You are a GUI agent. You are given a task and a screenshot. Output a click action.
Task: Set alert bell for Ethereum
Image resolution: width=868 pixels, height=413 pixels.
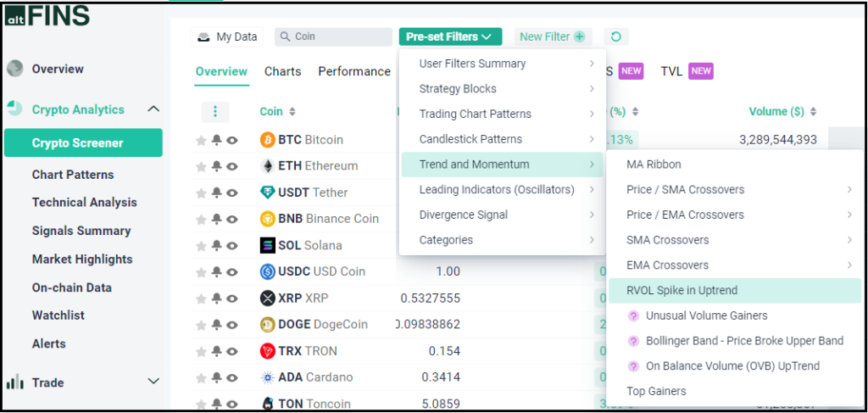pyautogui.click(x=217, y=166)
